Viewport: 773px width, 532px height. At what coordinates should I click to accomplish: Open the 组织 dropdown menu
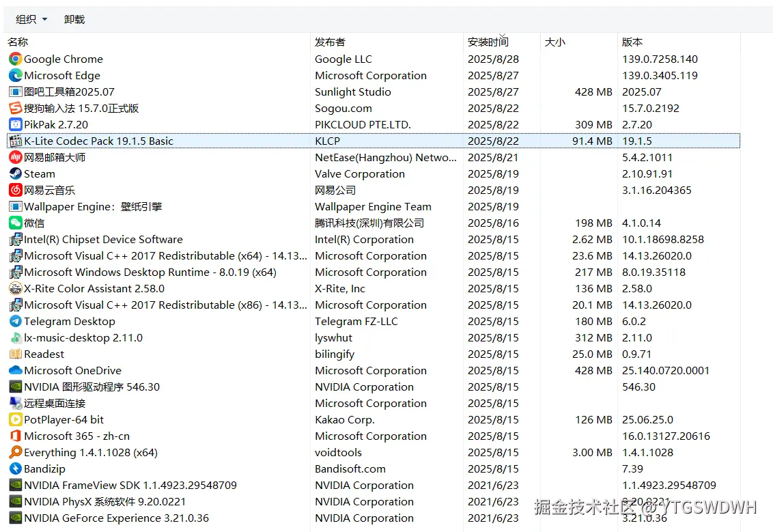(30, 19)
